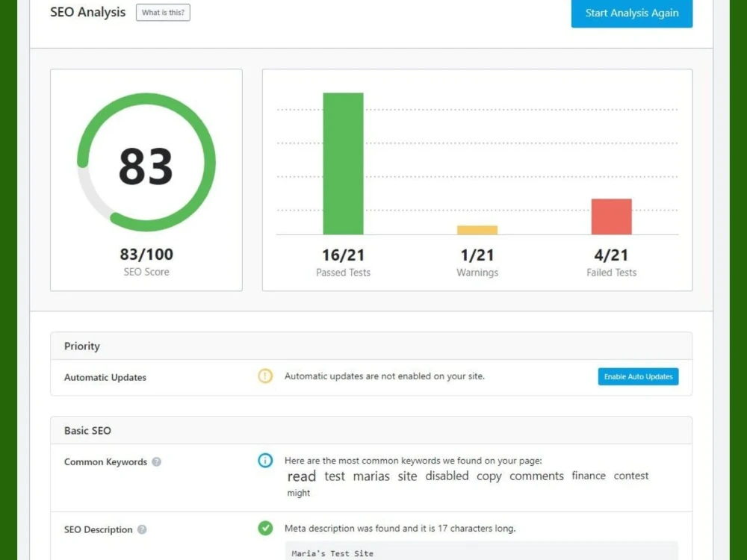Click the keyword 'comments'
747x560 pixels.
pos(536,476)
